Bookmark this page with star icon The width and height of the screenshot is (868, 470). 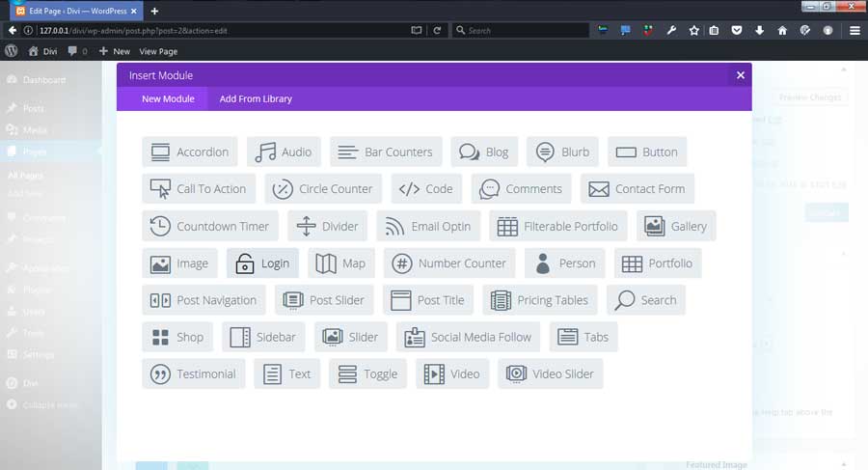click(694, 31)
